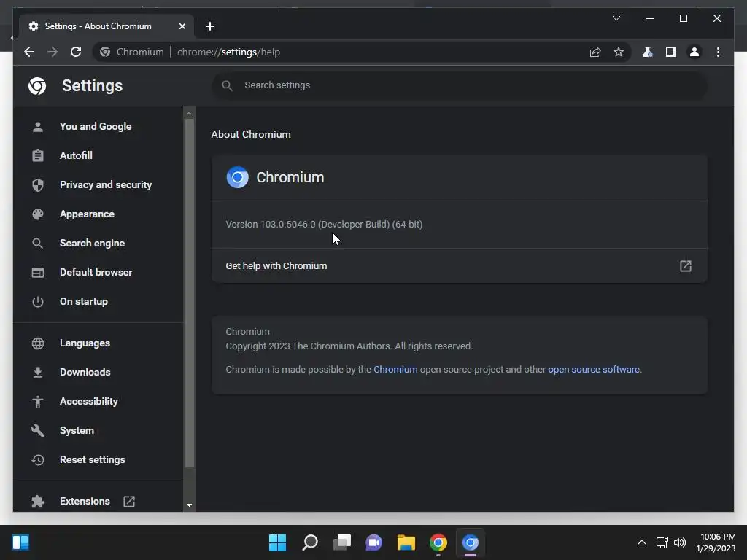Viewport: 747px width, 560px height.
Task: Click sidebar scrollbar down arrow
Action: 189,505
